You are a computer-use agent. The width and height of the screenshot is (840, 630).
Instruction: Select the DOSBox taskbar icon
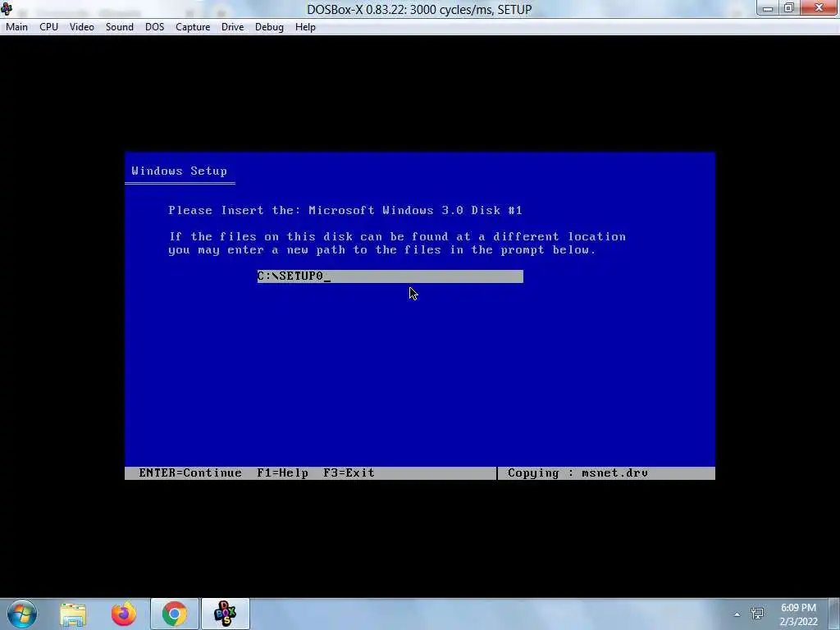click(x=225, y=614)
